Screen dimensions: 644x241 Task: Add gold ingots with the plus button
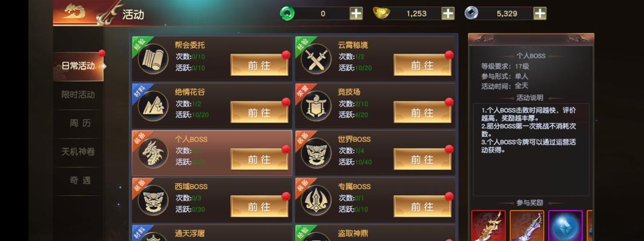448,13
